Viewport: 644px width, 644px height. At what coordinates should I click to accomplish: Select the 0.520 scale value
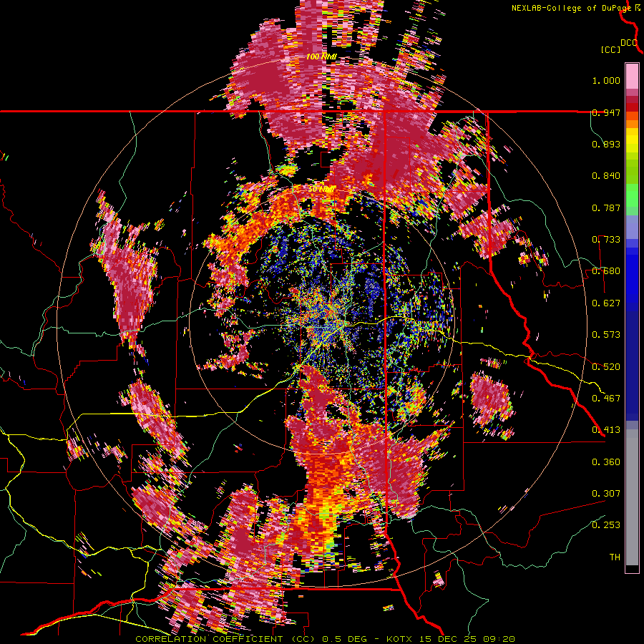click(606, 367)
